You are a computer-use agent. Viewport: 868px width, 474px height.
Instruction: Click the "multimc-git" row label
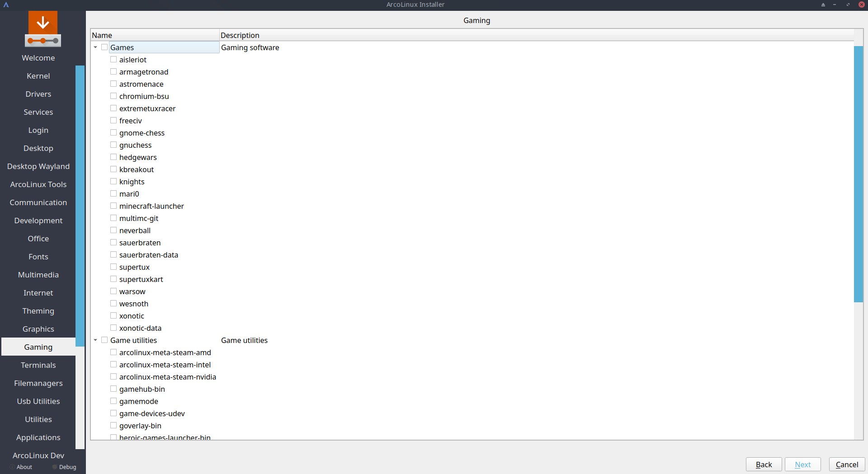coord(139,218)
